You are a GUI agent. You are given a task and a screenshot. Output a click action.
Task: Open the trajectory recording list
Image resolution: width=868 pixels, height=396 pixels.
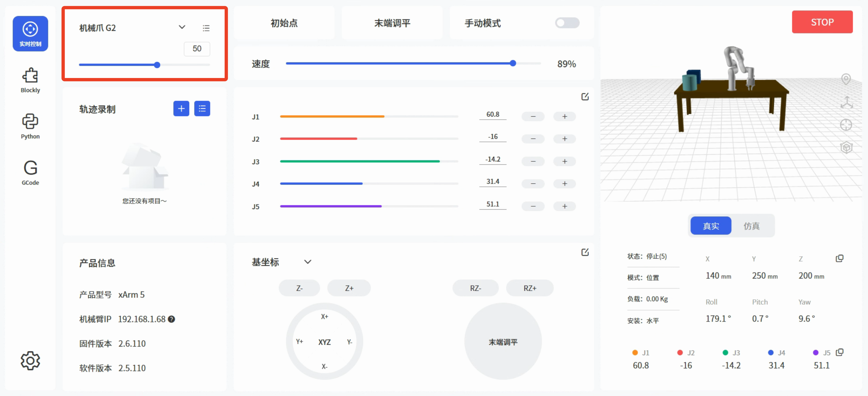(x=202, y=108)
